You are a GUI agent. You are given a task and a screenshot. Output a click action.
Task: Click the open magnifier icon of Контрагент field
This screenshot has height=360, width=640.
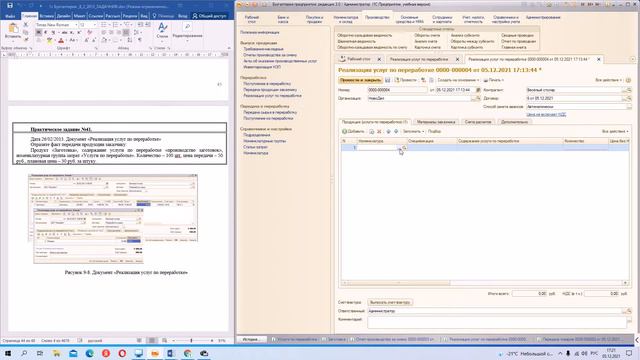click(x=629, y=90)
